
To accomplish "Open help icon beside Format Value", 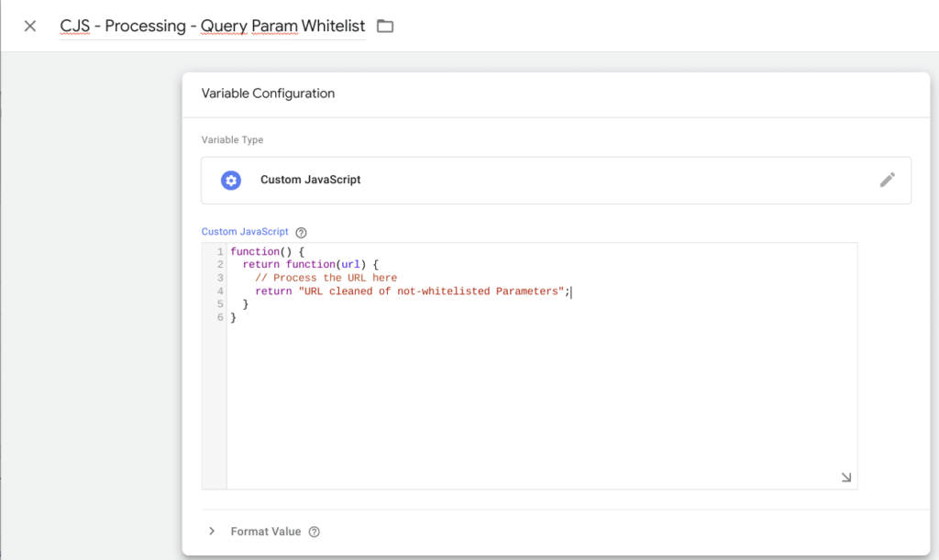I will coord(315,532).
